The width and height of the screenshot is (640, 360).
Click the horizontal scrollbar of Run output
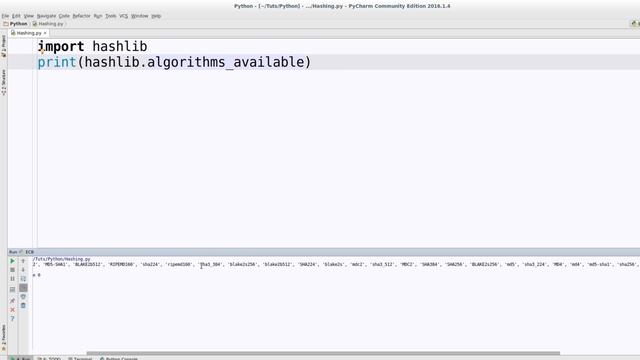click(x=323, y=353)
